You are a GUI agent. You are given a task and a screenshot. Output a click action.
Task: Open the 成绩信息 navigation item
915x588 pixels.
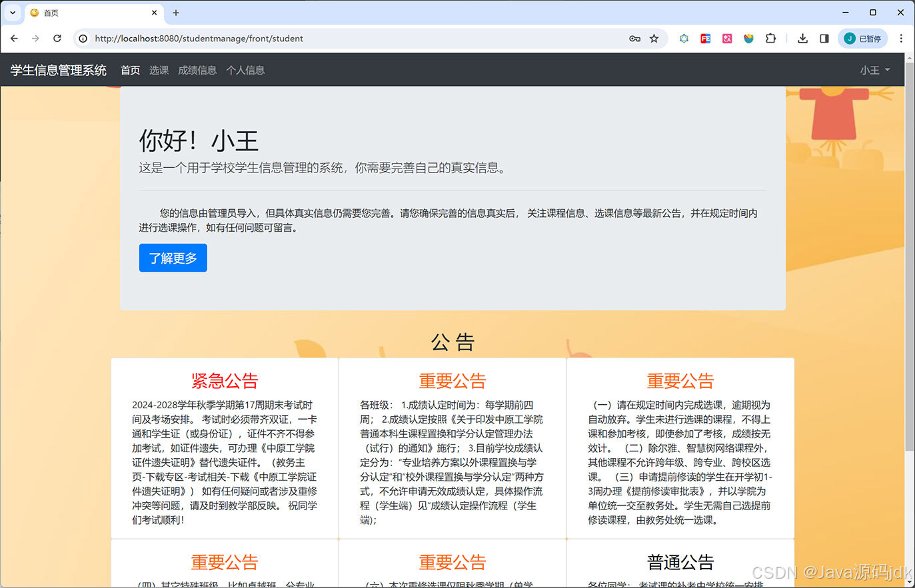(197, 70)
